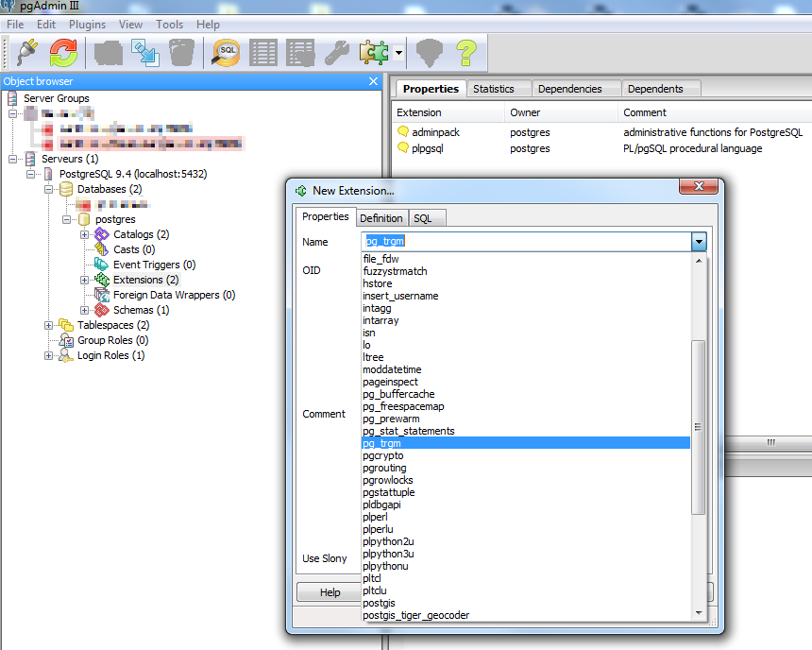Open the Edit menu
The image size is (812, 650).
tap(46, 25)
